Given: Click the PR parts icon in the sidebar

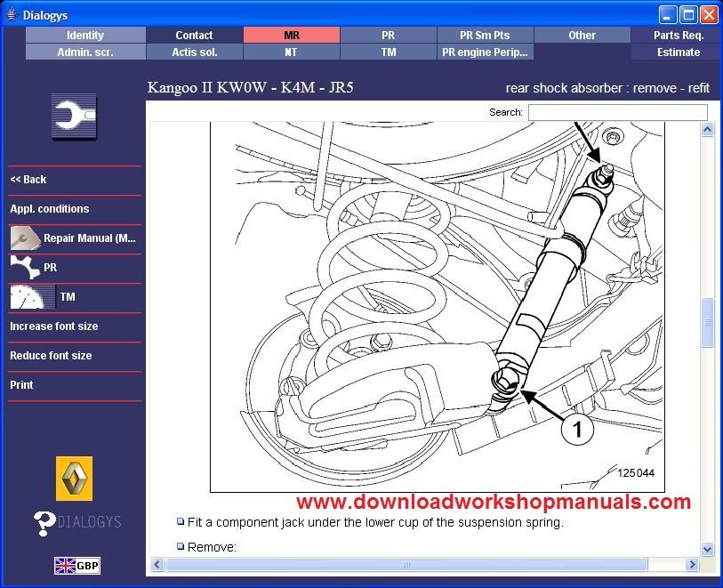Looking at the screenshot, I should tap(26, 268).
